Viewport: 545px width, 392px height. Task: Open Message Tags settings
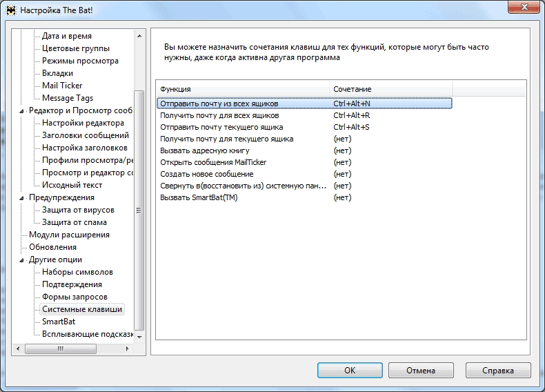[x=68, y=98]
